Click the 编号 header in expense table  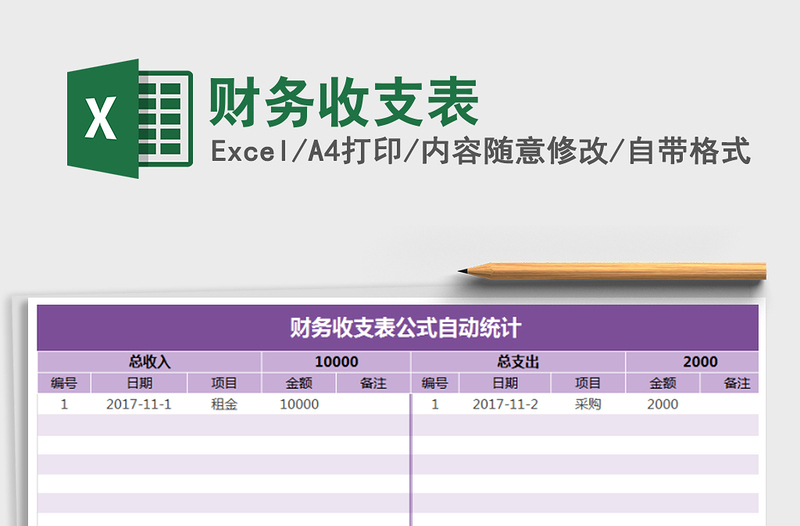click(435, 383)
